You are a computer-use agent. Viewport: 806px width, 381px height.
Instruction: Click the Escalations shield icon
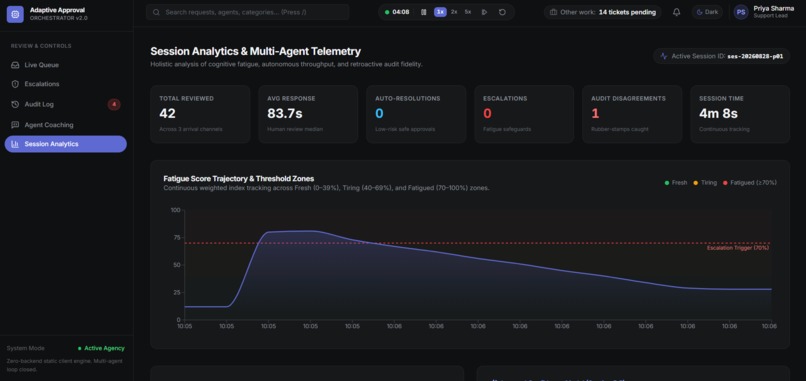pos(15,84)
